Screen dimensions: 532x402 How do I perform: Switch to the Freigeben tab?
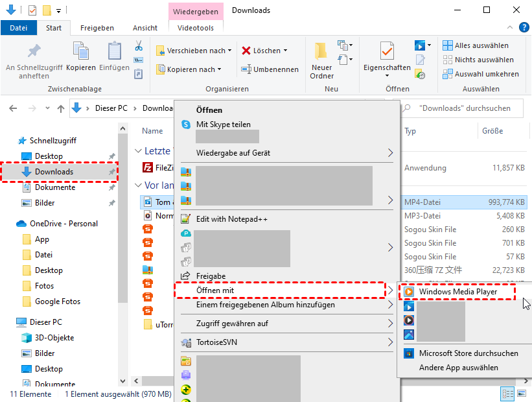97,28
